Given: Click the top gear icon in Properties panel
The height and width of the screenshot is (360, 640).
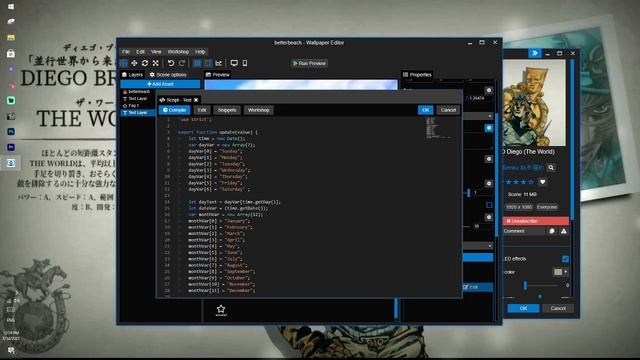Looking at the screenshot, I should click(x=489, y=91).
